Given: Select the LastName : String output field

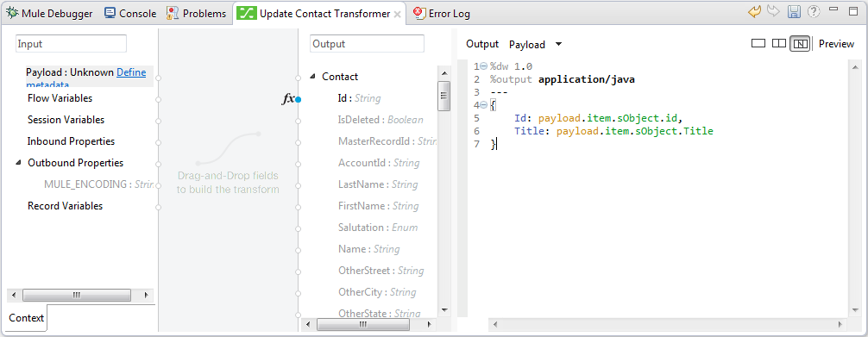Looking at the screenshot, I should [x=378, y=184].
